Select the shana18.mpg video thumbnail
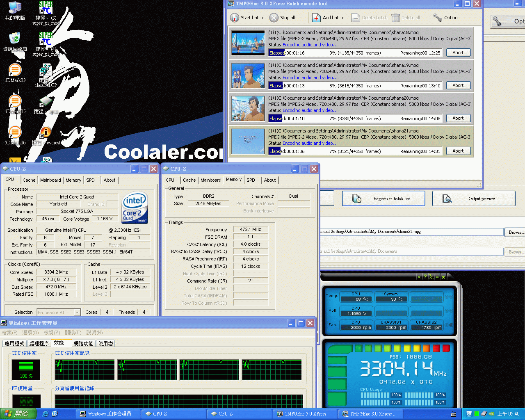 point(248,43)
